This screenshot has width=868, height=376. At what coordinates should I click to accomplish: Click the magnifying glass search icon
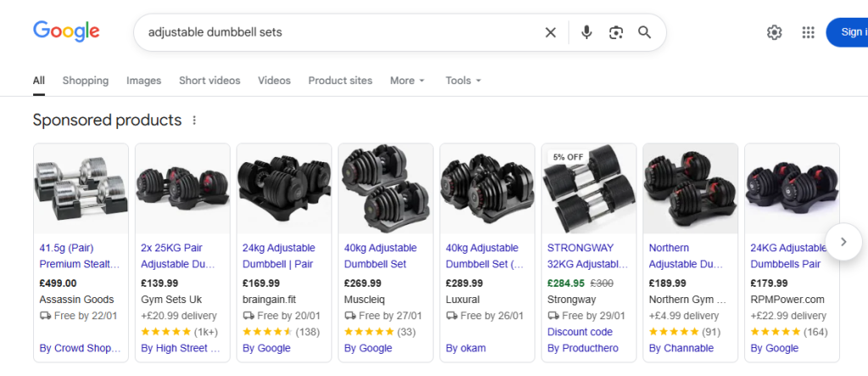(644, 33)
